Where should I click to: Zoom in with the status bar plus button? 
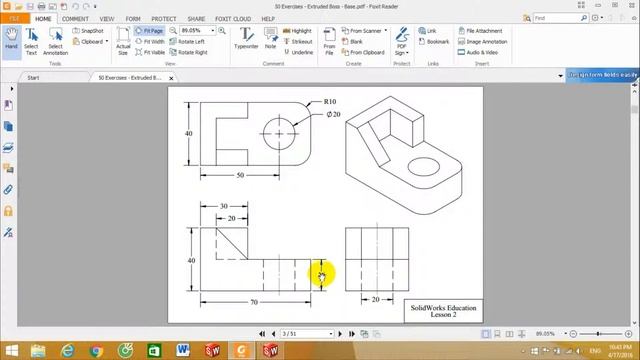629,334
